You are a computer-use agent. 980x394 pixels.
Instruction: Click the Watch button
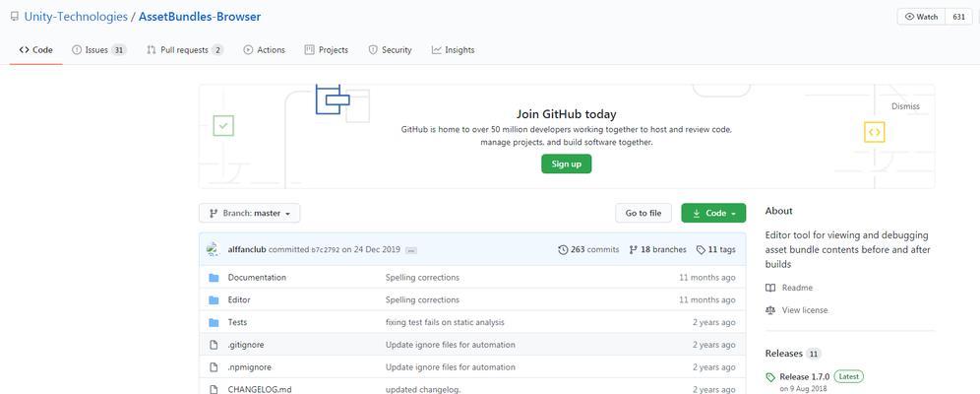click(x=921, y=17)
